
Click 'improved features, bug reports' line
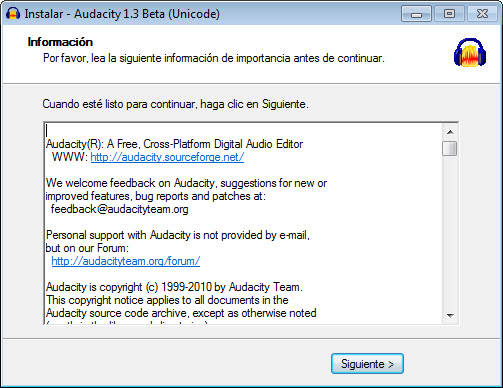click(x=156, y=196)
